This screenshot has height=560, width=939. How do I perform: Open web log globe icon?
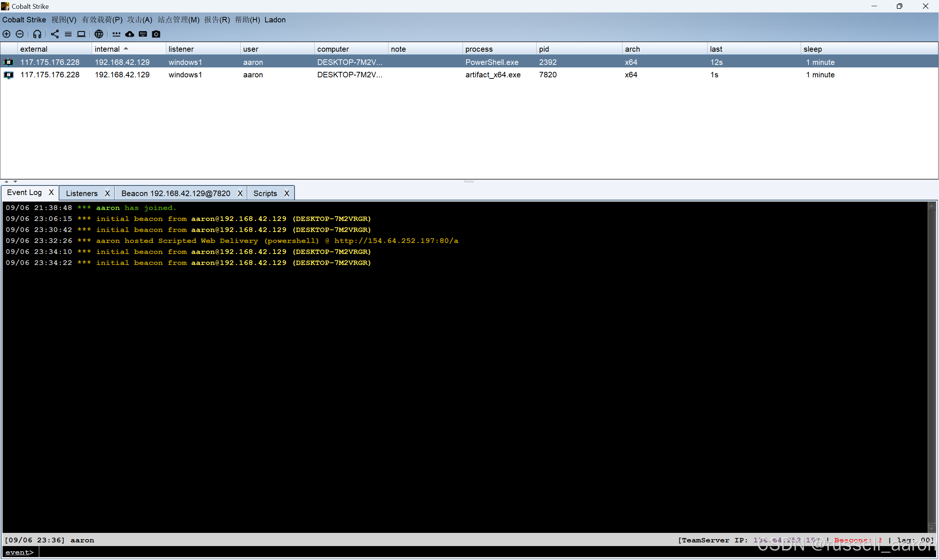click(x=99, y=34)
